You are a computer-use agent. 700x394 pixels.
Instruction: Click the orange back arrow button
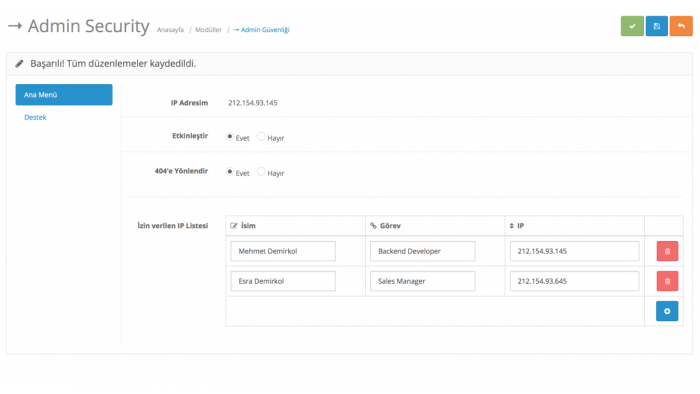pyautogui.click(x=681, y=26)
